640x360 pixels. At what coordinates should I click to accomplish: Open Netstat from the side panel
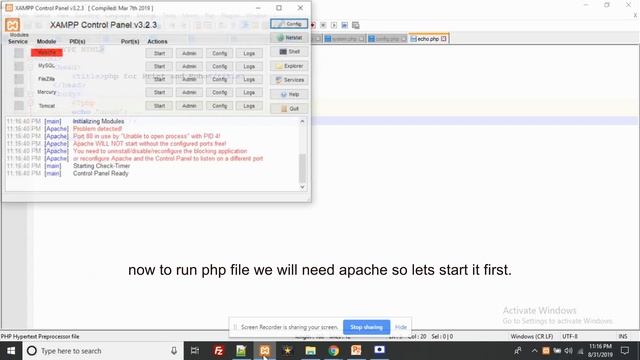[289, 38]
